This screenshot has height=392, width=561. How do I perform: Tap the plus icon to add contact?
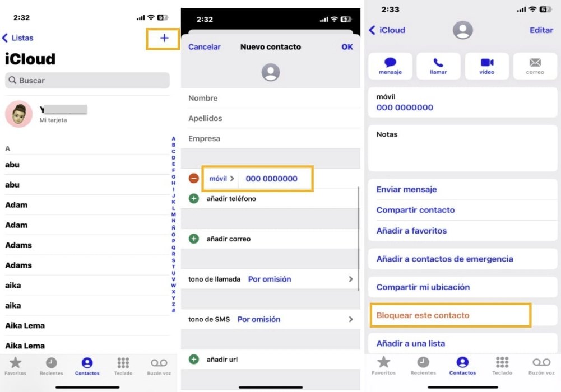coord(164,38)
